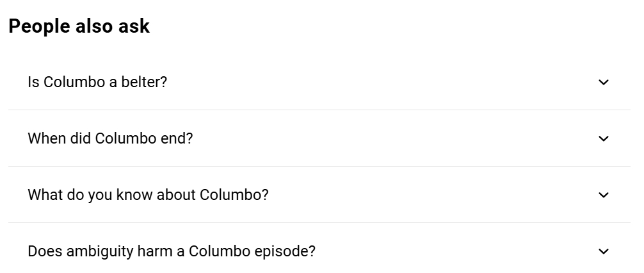Open 'What do you know about Columbo?' question
The width and height of the screenshot is (644, 273).
click(148, 195)
